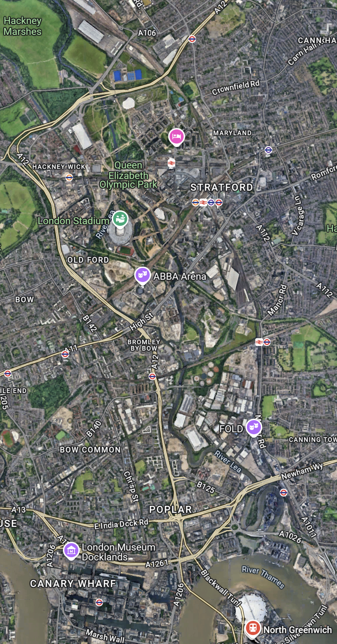
Task: Open the pink hotel pin near Maryland
Action: coord(176,137)
